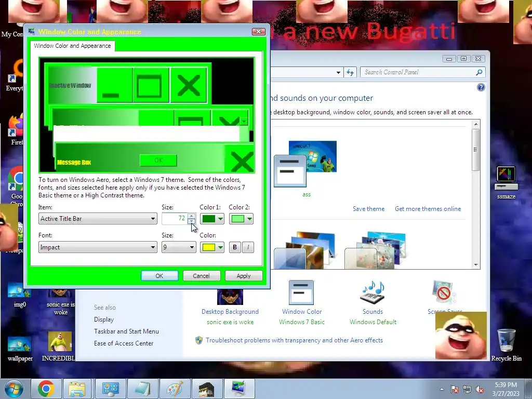Viewport: 532px width, 399px height.
Task: Open network tray icon
Action: (x=467, y=389)
